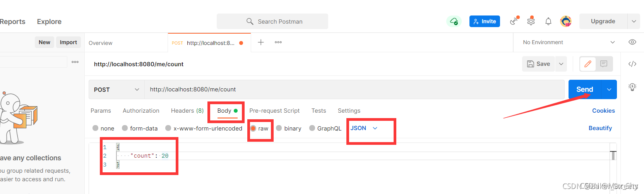Open the notifications bell
Image resolution: width=644 pixels, height=194 pixels.
(x=548, y=22)
